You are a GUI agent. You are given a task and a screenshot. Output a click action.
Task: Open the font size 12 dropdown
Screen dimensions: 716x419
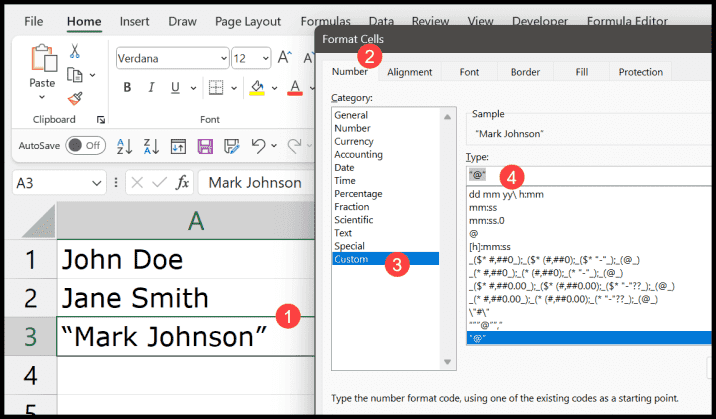(264, 59)
